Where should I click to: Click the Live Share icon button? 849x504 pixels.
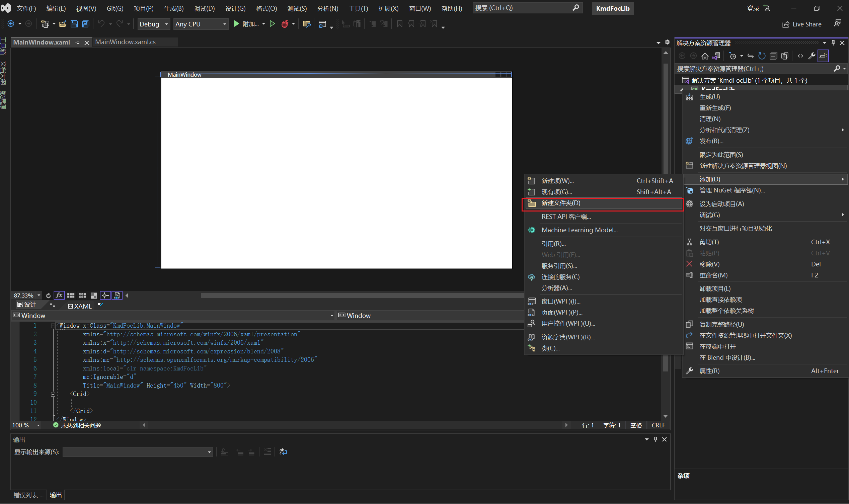801,24
